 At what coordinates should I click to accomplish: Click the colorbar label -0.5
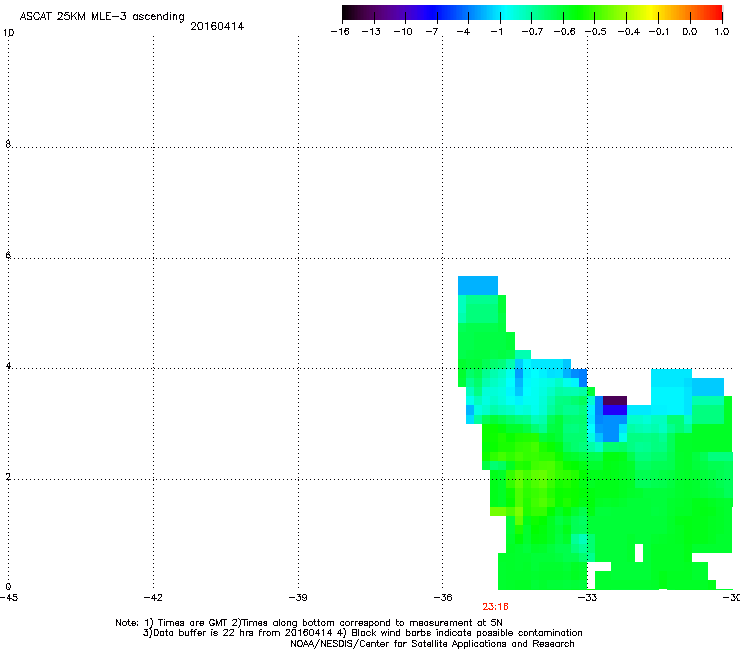596,32
